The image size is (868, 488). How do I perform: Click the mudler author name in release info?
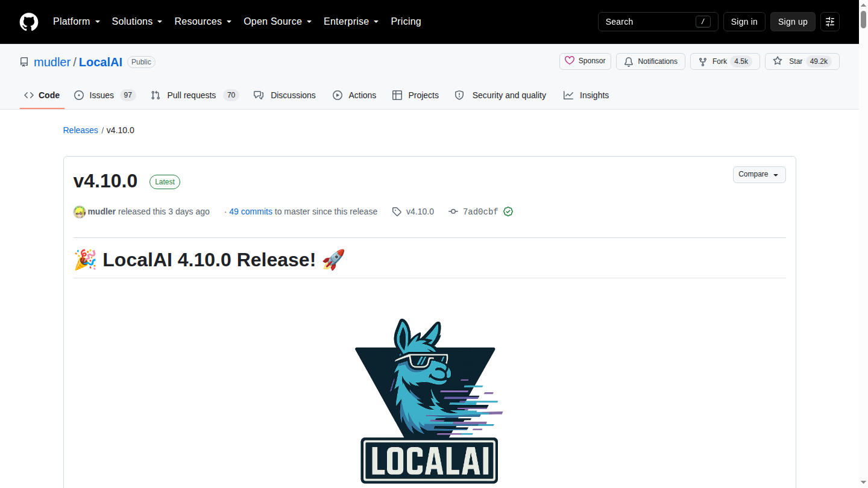coord(102,211)
